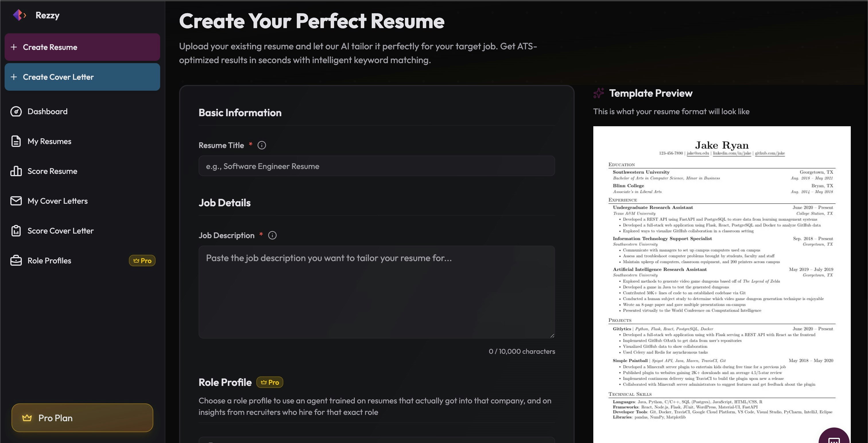Select the My Resumes document icon
This screenshot has width=868, height=443.
16,141
